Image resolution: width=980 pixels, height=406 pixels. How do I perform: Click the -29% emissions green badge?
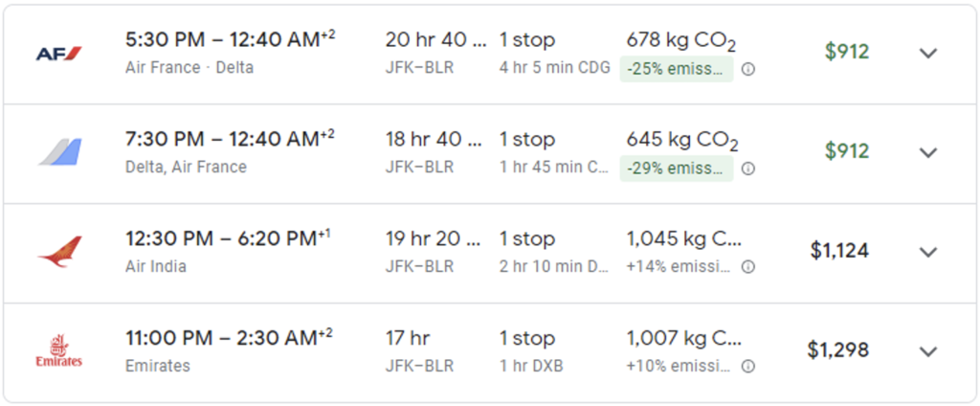677,169
